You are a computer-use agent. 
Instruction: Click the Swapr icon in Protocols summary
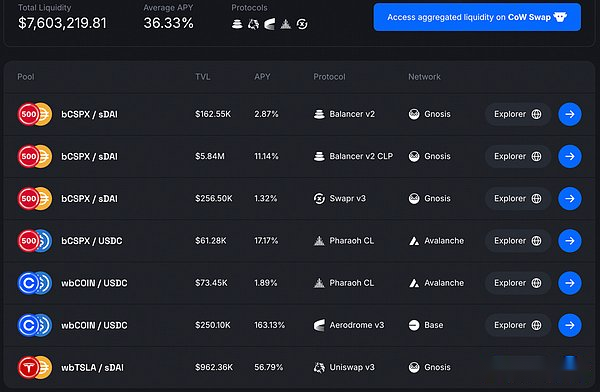tap(302, 24)
